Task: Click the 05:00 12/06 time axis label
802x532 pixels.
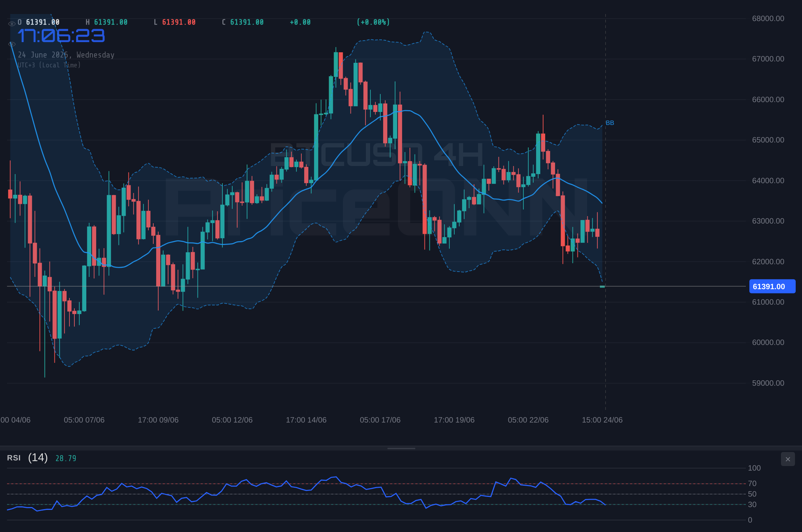Action: (x=232, y=420)
